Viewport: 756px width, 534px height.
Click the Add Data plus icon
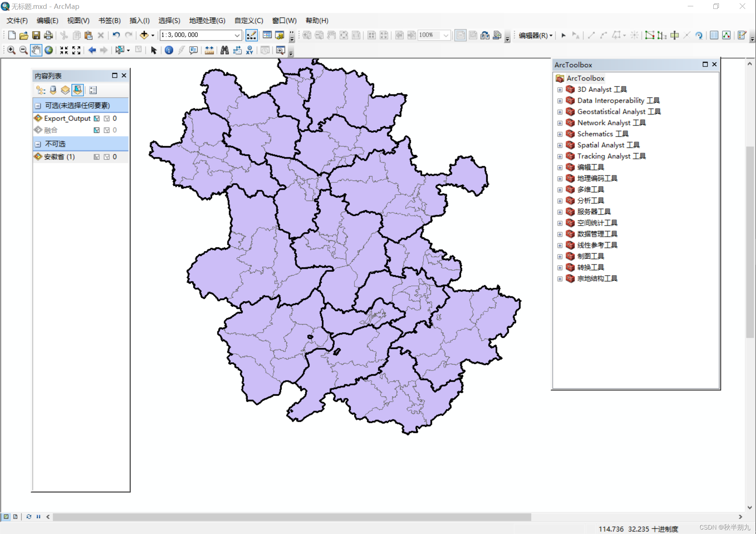(144, 35)
